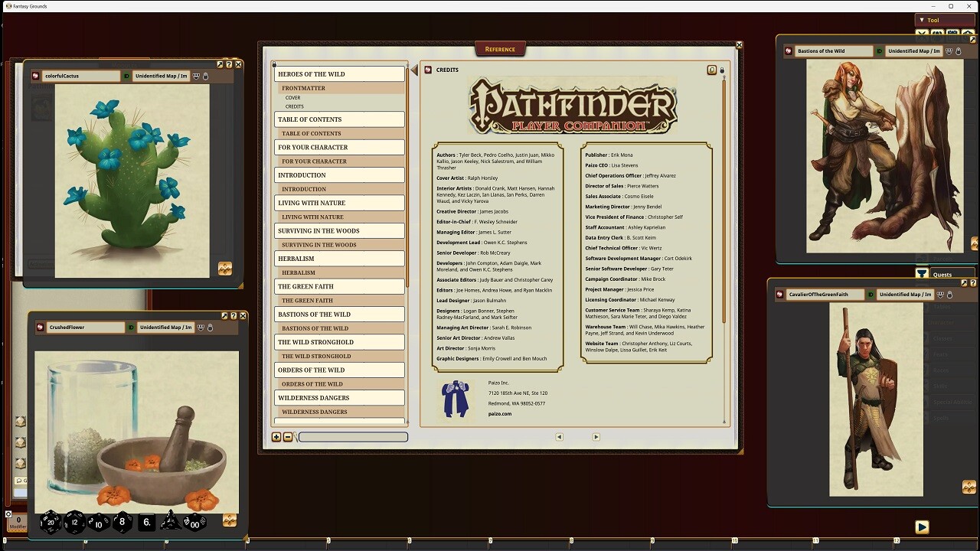Roll the d12 die at the bottom
Image resolution: width=980 pixels, height=551 pixels.
[73, 522]
